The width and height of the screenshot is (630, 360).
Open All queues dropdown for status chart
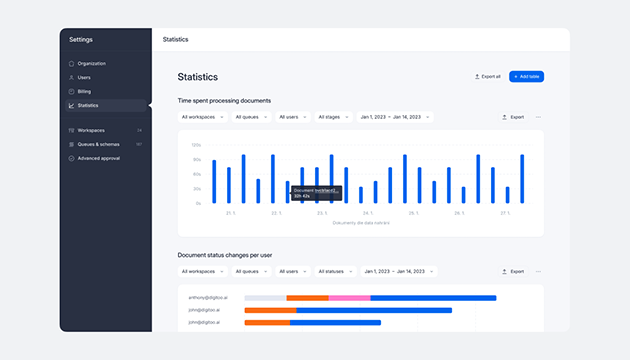251,272
